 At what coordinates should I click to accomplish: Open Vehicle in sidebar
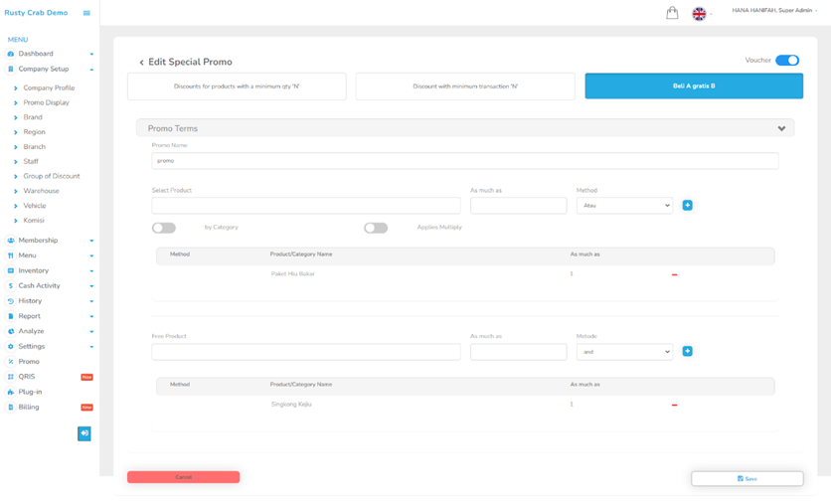pos(35,206)
